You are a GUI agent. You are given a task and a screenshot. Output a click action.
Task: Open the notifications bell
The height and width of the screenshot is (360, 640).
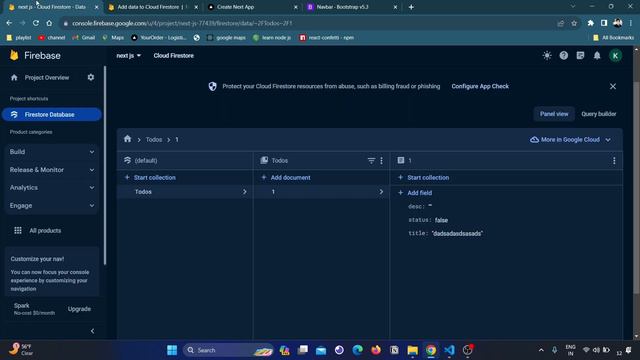click(597, 56)
